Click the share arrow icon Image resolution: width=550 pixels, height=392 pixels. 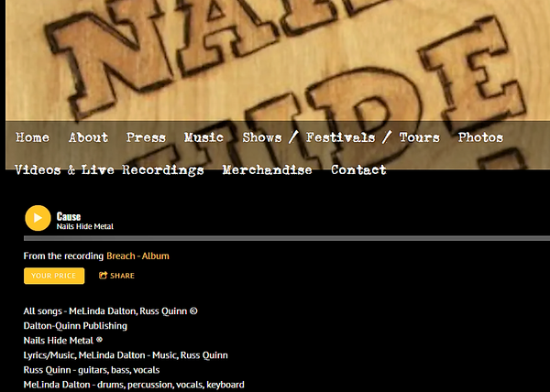click(103, 276)
